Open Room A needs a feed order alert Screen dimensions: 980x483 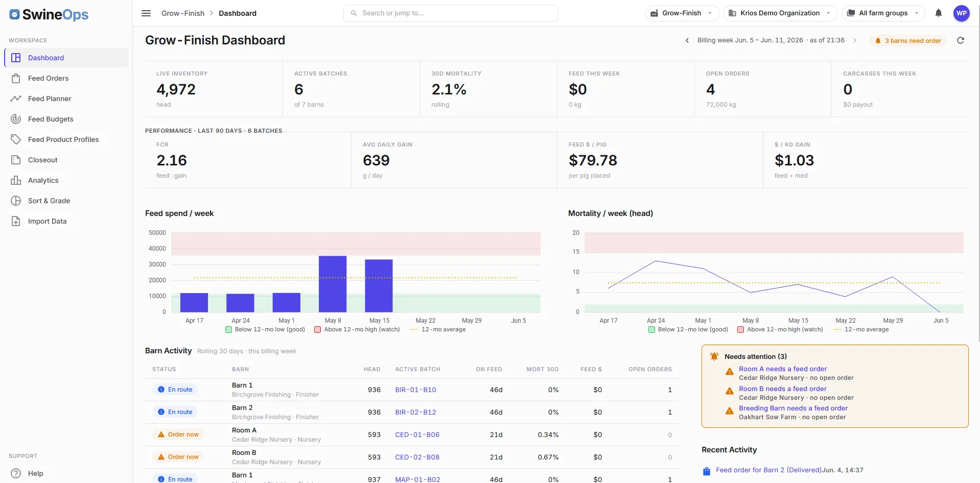(x=782, y=369)
